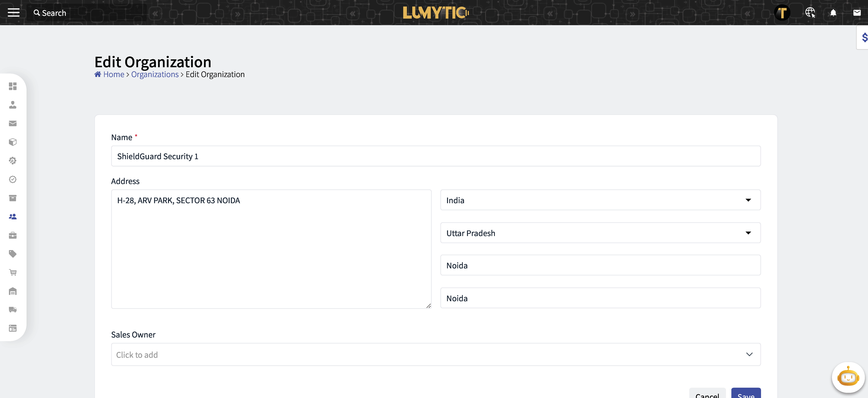Select the delivery truck icon
The image size is (868, 398).
pos(13,310)
